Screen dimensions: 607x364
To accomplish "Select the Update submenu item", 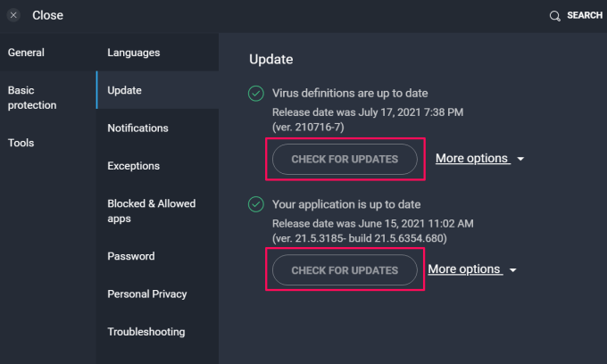I will tap(124, 90).
